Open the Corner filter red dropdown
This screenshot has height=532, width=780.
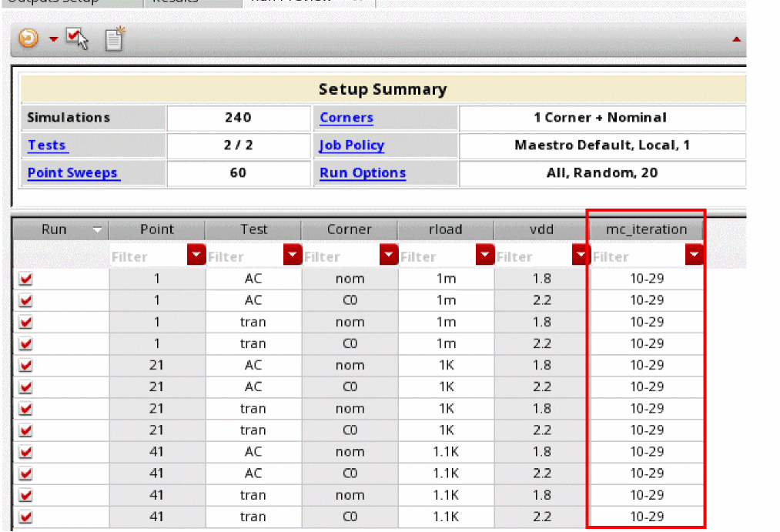click(389, 255)
